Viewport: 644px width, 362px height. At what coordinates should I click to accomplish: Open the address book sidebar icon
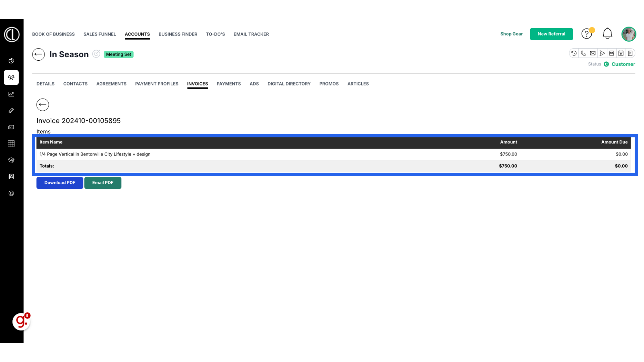(x=11, y=177)
